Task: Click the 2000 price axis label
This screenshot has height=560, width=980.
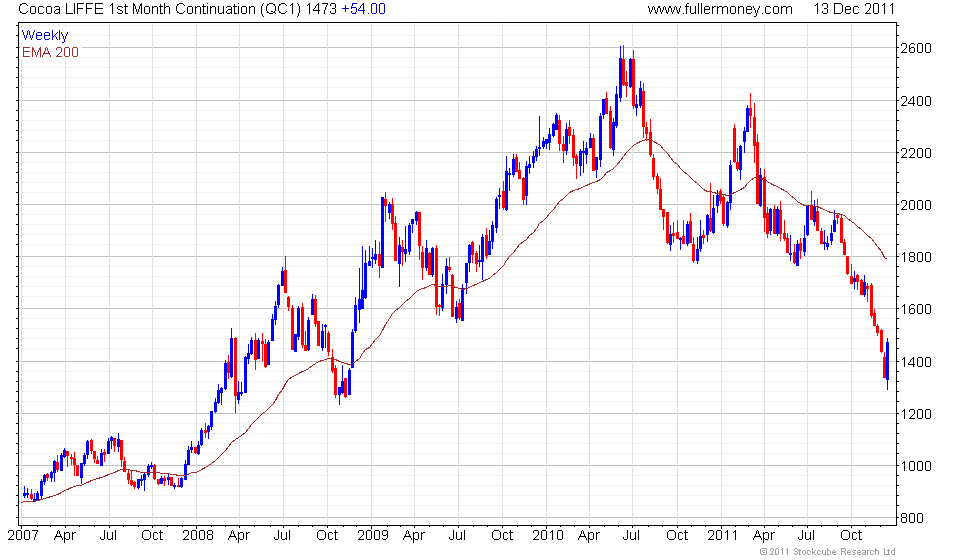Action: 916,205
